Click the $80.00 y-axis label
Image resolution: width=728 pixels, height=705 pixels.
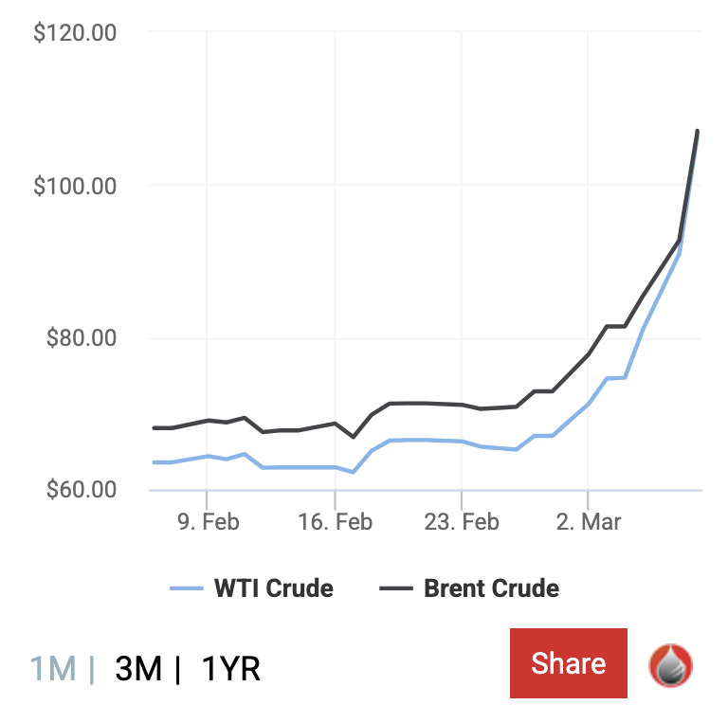81,338
